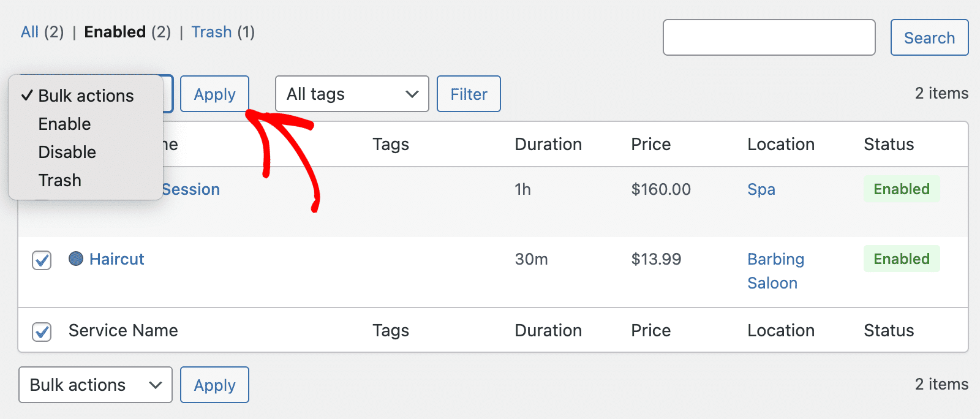Open the bottom Bulk actions dropdown
The image size is (980, 419).
(95, 385)
